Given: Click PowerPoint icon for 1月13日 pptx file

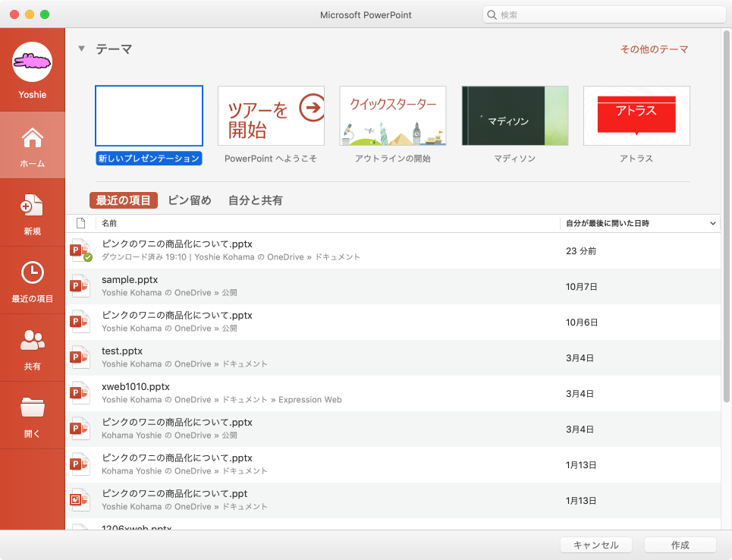Looking at the screenshot, I should (x=80, y=464).
